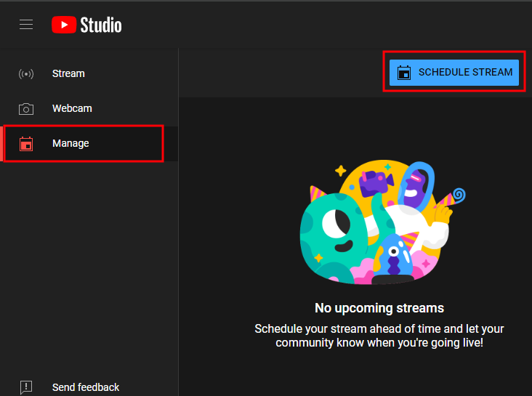532x396 pixels.
Task: Click the red YouTube play logo
Action: pyautogui.click(x=64, y=25)
